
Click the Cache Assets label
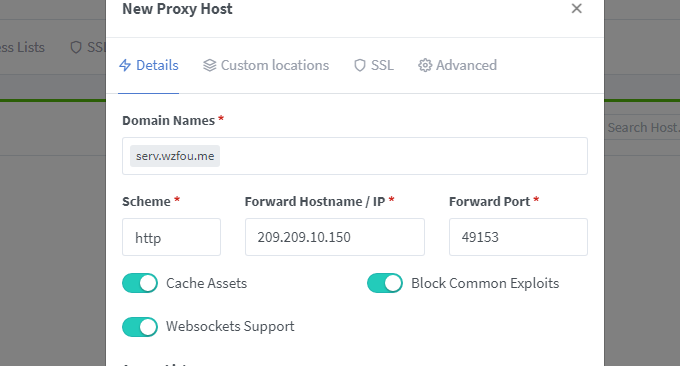206,283
